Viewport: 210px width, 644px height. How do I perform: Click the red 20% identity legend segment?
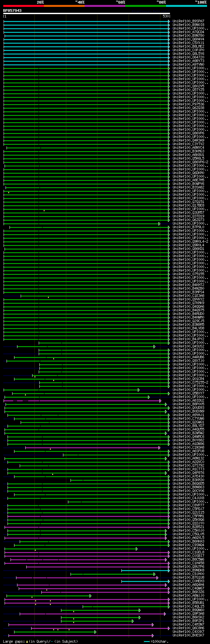24,6
